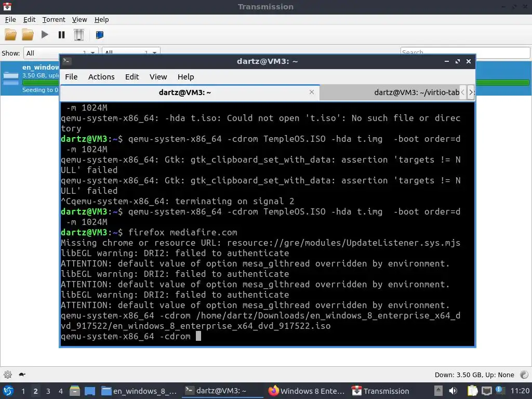The image size is (532, 399).
Task: Open the first Show filter dropdown (All)
Action: click(61, 53)
